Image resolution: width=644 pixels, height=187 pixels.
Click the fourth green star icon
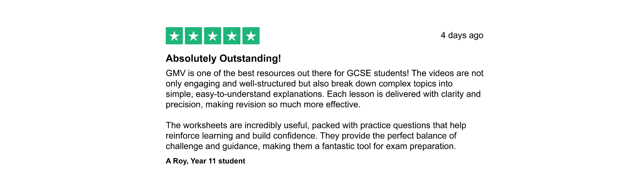[x=232, y=36]
